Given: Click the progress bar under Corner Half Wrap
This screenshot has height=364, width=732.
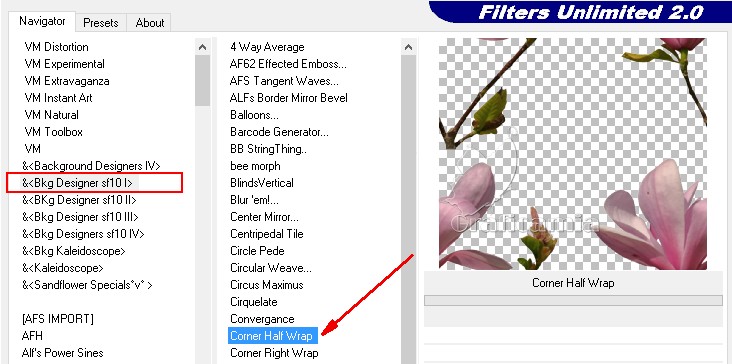Looking at the screenshot, I should tap(573, 300).
